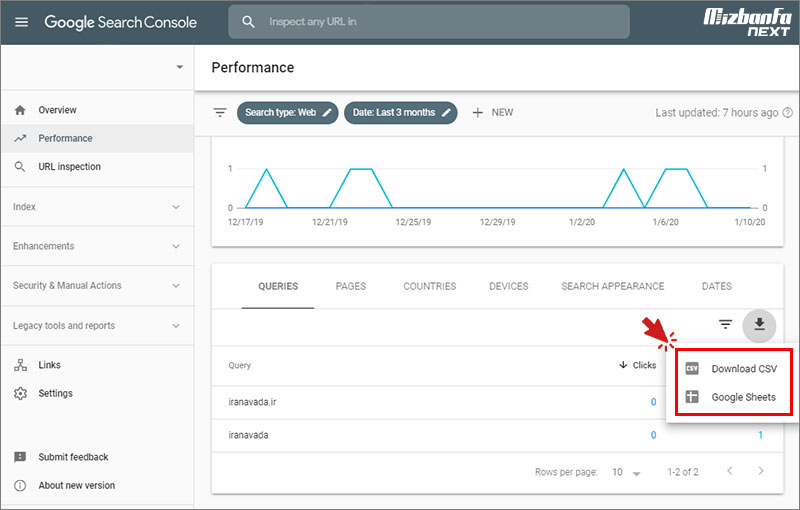Select the iranavada.ir query row
800x510 pixels.
pos(439,402)
